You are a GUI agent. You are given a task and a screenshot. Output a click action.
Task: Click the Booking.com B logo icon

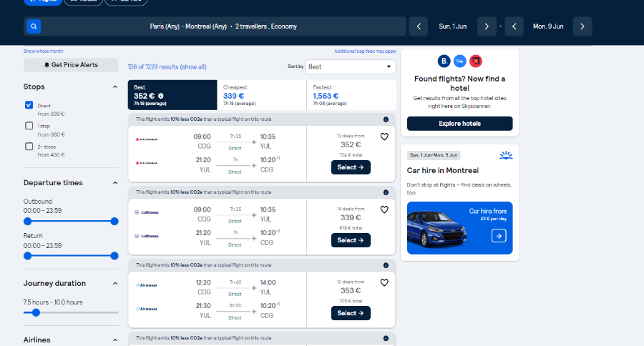point(444,61)
